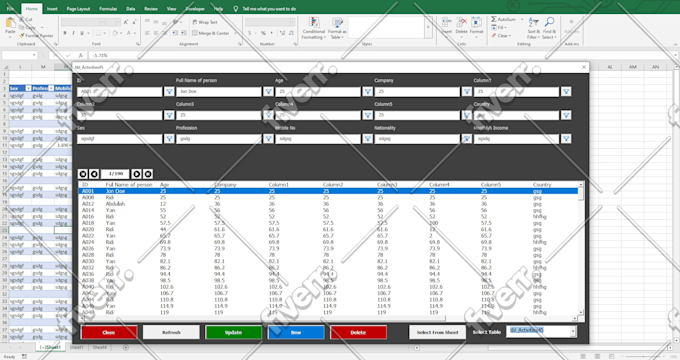Open the Name Box dropdown arrow

[x=34, y=55]
